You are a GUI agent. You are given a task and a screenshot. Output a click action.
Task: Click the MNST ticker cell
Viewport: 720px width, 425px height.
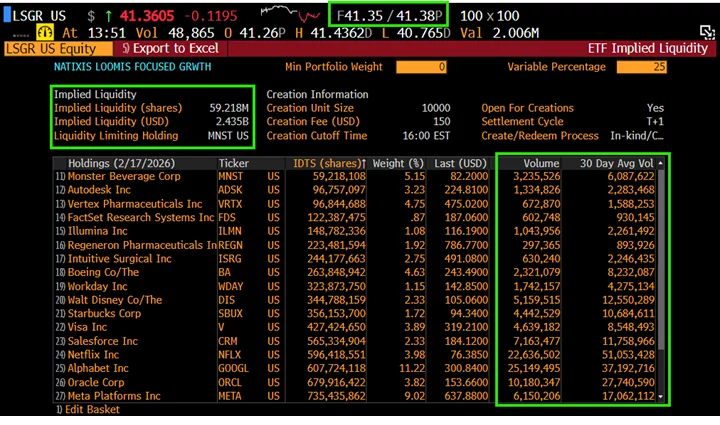pos(231,177)
